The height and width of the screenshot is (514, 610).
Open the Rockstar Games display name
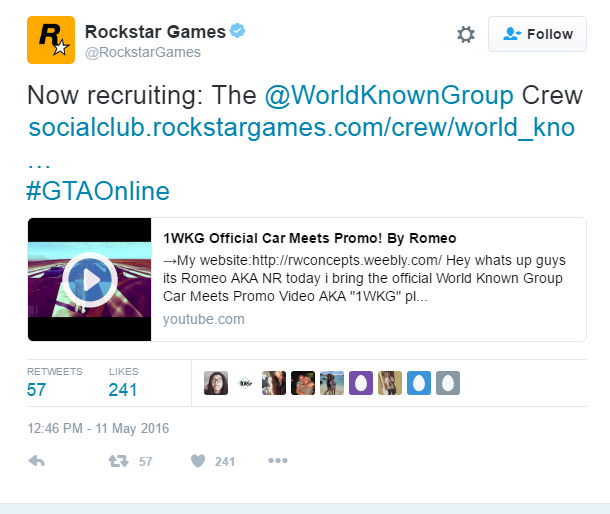(155, 32)
